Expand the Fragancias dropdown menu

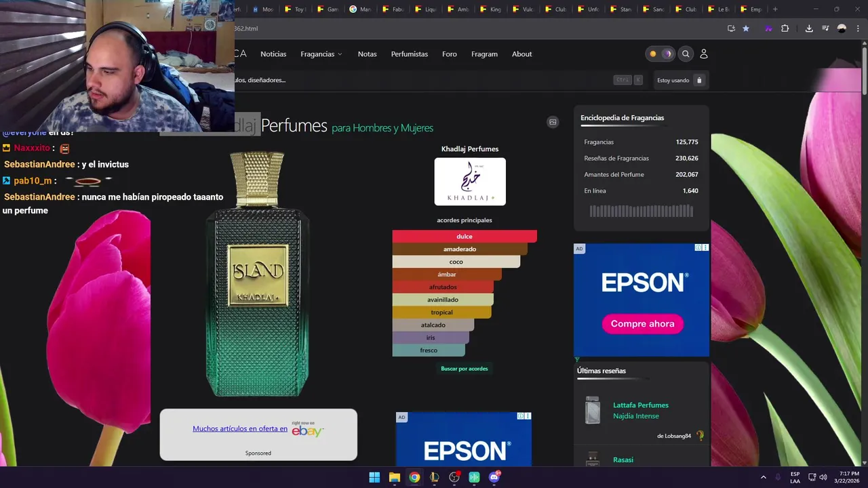(x=321, y=54)
